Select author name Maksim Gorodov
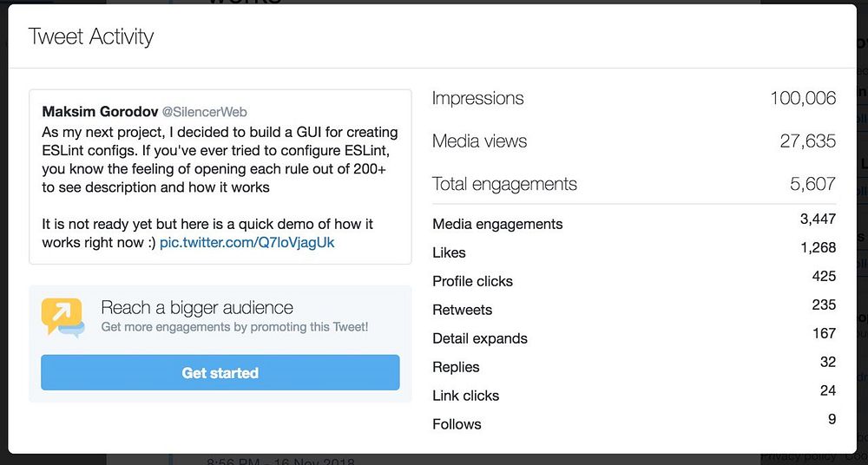The height and width of the screenshot is (465, 868). pos(100,112)
